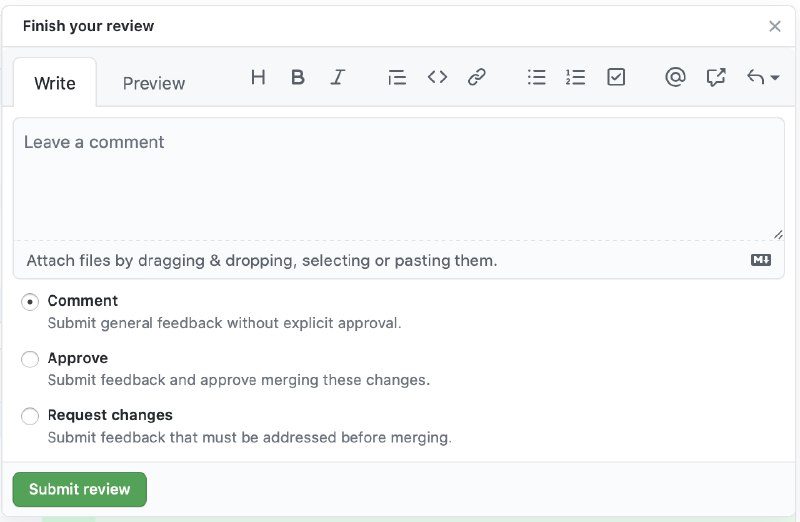Reference an issue or pull request icon
The height and width of the screenshot is (522, 800).
click(x=716, y=77)
